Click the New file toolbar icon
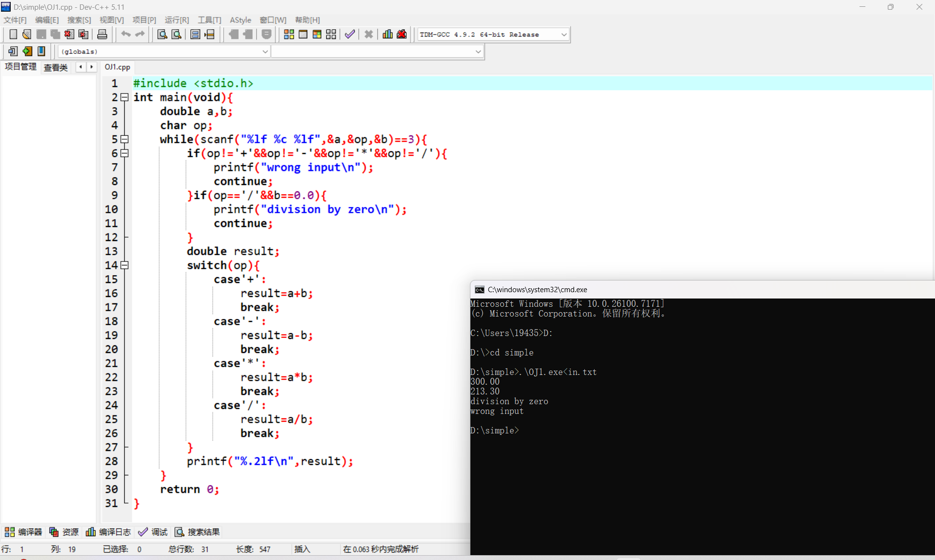Image resolution: width=935 pixels, height=560 pixels. 13,34
